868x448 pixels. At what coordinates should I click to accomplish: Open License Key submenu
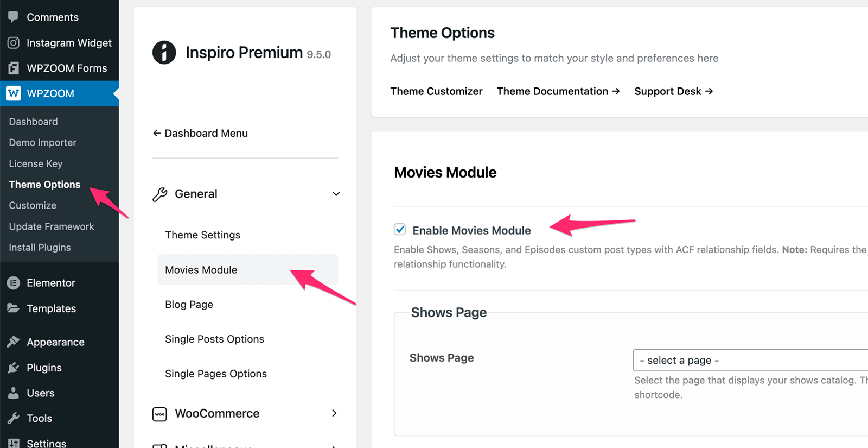36,163
